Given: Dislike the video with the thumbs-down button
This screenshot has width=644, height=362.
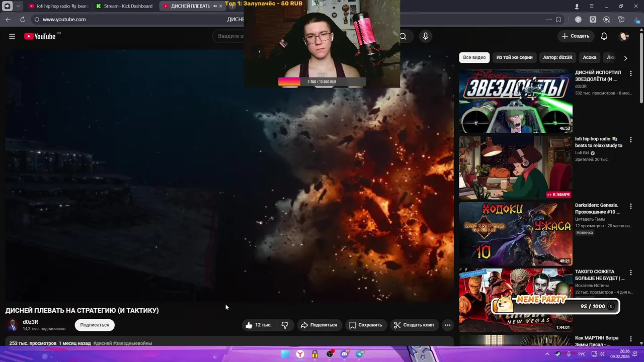Looking at the screenshot, I should 285,325.
